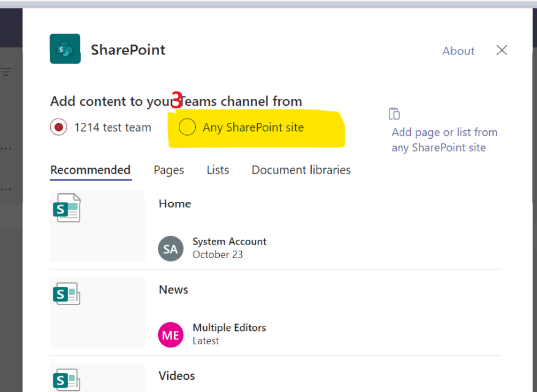
Task: Select the Home page thumbnail
Action: (97, 226)
